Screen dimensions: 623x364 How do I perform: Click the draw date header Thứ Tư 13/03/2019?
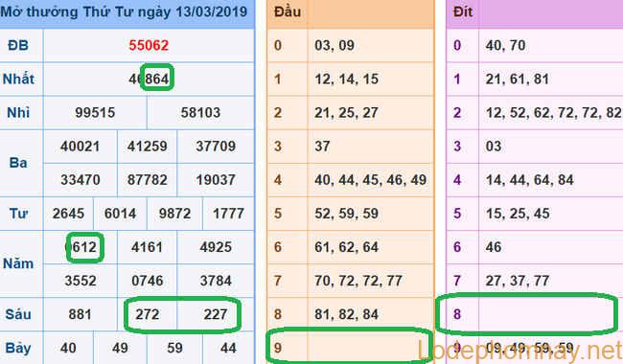pos(124,11)
